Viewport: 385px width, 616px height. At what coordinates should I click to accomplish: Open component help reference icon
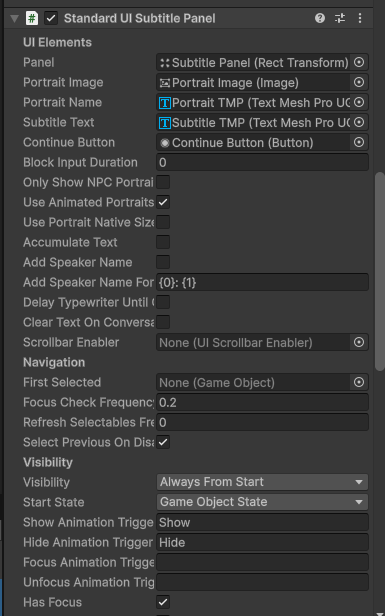point(320,18)
